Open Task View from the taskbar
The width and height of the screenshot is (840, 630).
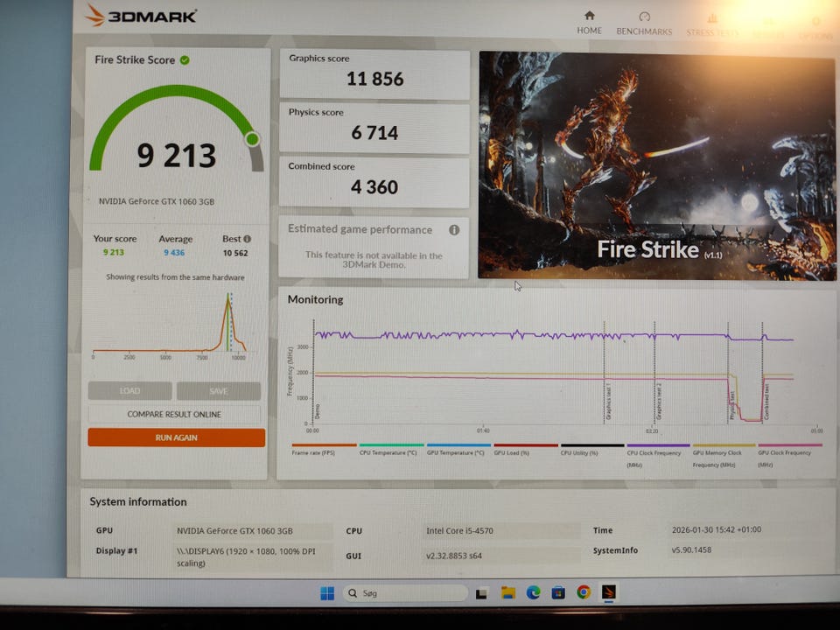(481, 593)
